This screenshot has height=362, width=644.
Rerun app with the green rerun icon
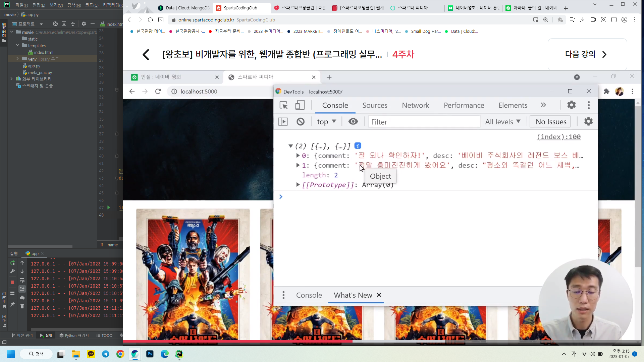[12, 263]
